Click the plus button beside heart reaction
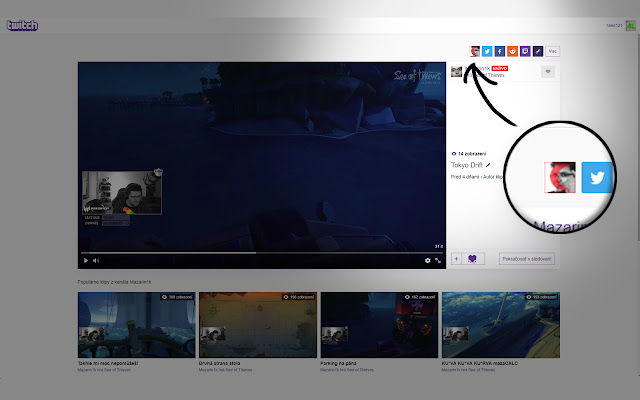Screen dimensions: 640x400 (456, 259)
